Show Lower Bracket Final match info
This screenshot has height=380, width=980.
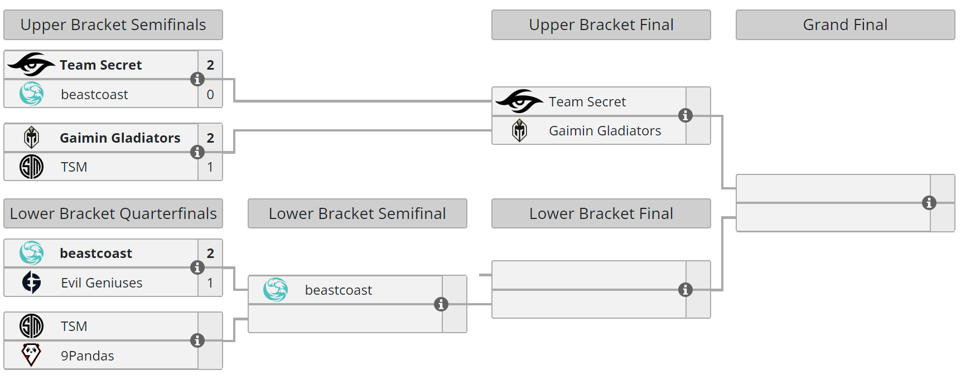click(685, 290)
